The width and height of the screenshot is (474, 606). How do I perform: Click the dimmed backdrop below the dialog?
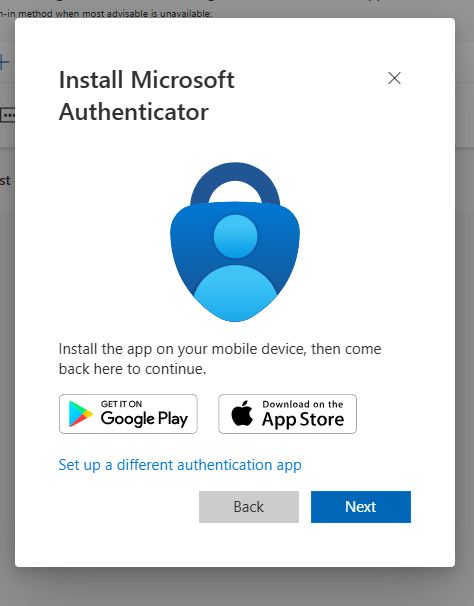coord(237,587)
